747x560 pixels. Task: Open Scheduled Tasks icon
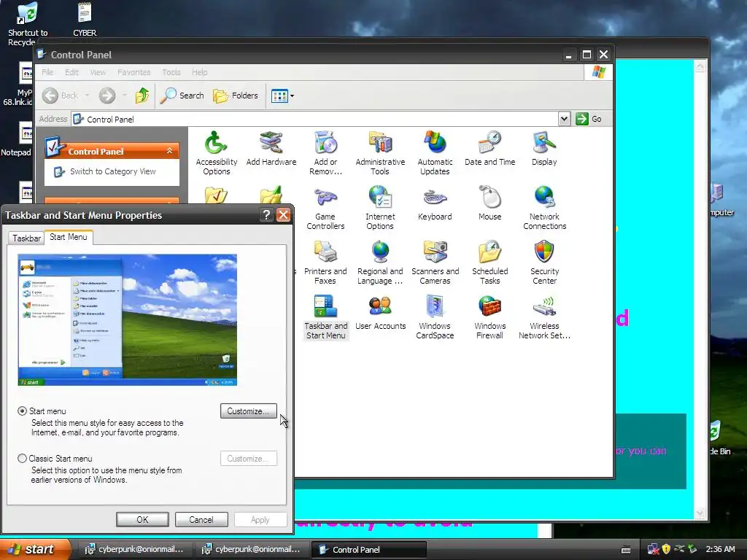[x=489, y=262]
